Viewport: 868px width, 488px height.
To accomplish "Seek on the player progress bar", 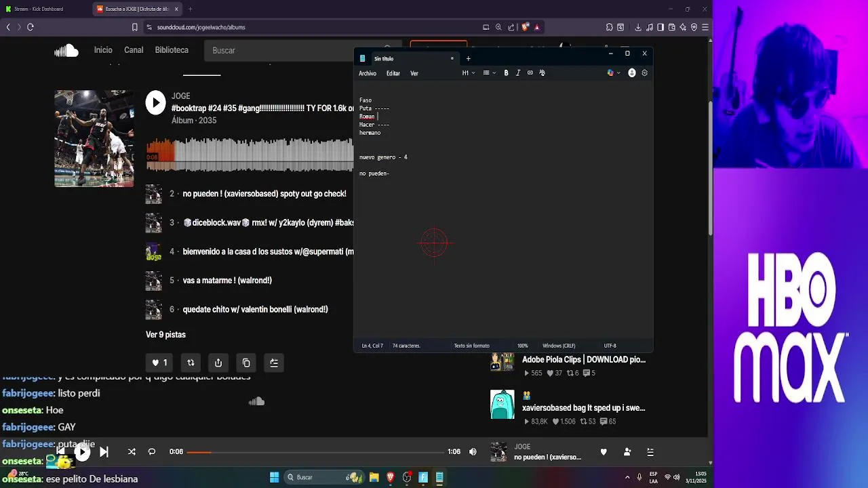I will point(315,452).
